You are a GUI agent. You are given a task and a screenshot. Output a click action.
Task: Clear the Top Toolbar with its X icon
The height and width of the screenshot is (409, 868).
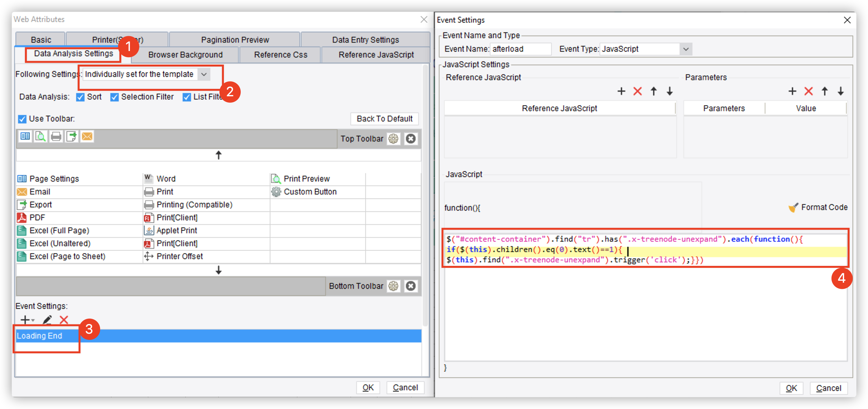tap(410, 139)
